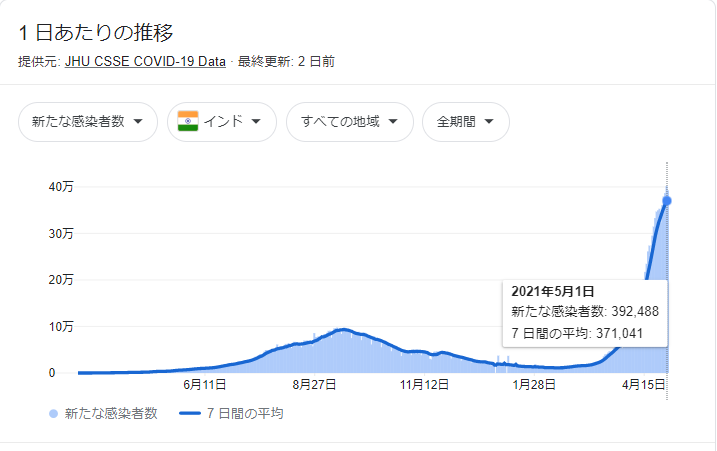The height and width of the screenshot is (451, 717).
Task: Click the 7日間の平均 legend label
Action: pos(245,413)
